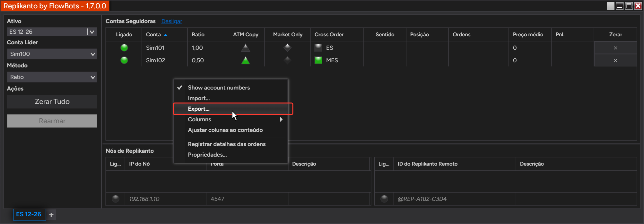644x224 pixels.
Task: Toggle Market Only diamond for Sim101
Action: [x=287, y=47]
